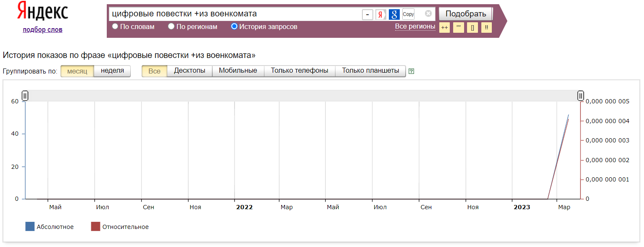Click the minus button in search field

(x=367, y=15)
